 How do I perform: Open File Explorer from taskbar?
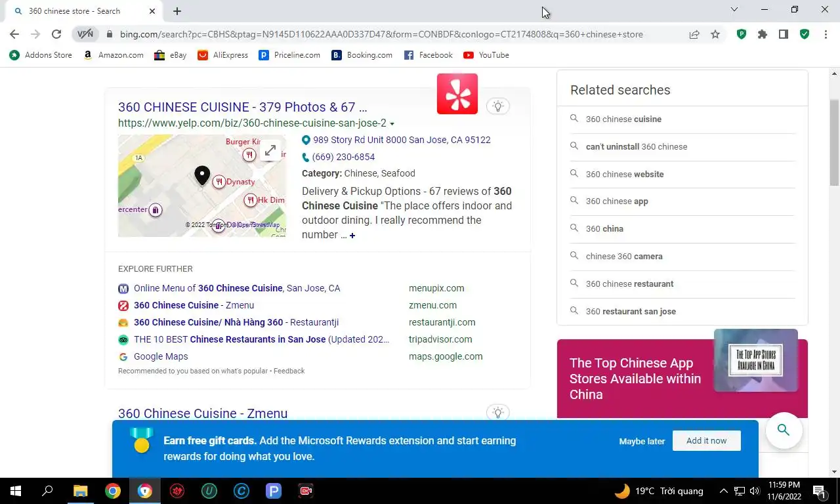click(80, 490)
